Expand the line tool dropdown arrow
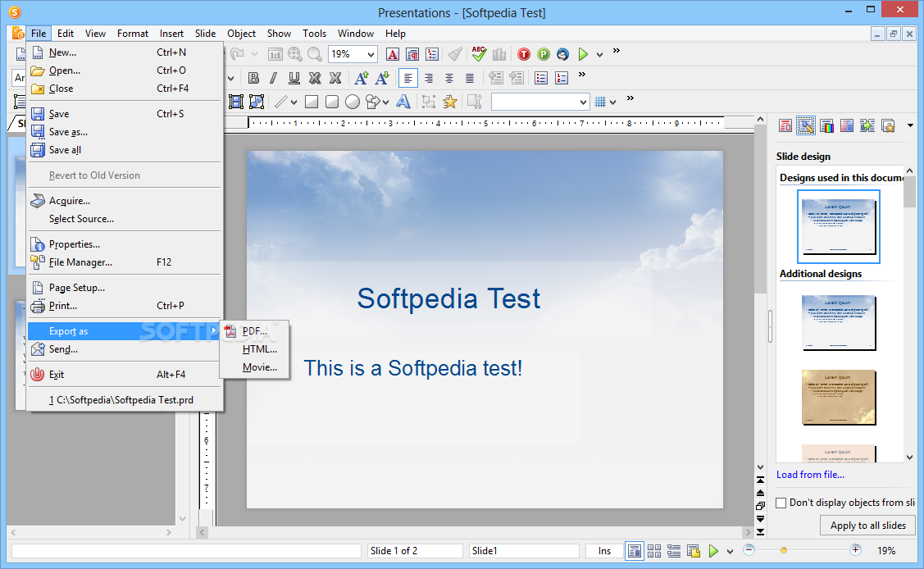Screen dimensions: 924x569 (x=294, y=102)
